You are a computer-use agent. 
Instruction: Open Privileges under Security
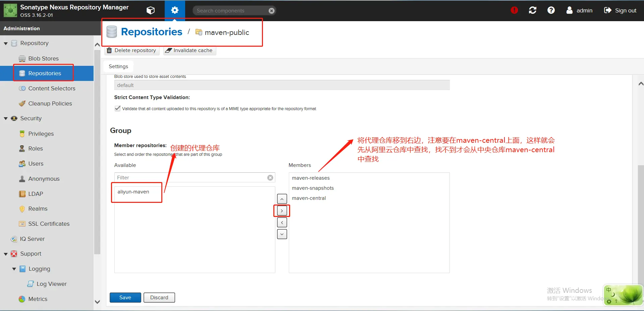click(x=41, y=134)
